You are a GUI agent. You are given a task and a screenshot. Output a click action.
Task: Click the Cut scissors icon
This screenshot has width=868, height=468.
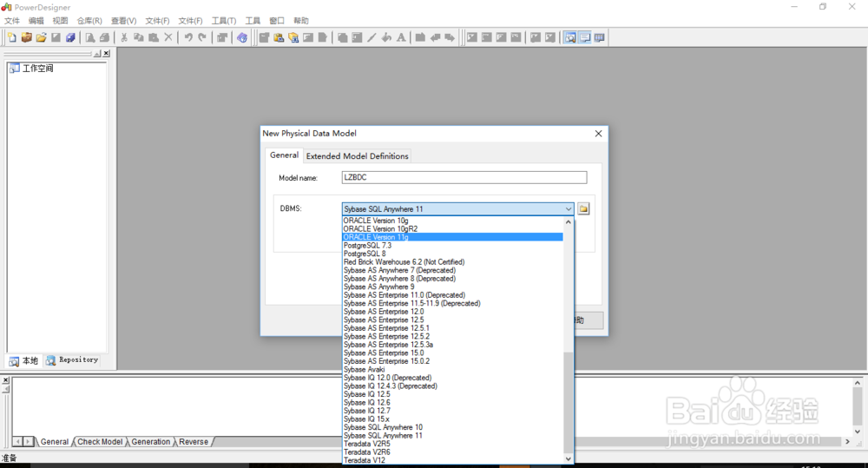[x=124, y=37]
